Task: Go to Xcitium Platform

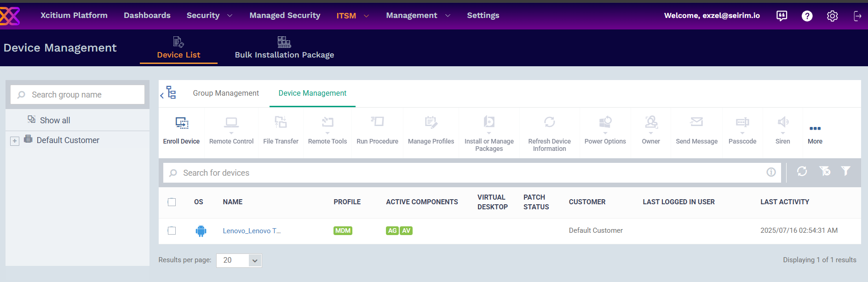Action: click(x=74, y=16)
